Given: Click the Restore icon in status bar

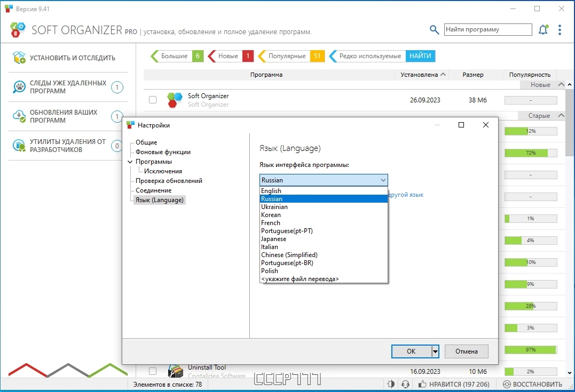Looking at the screenshot, I should click(507, 384).
